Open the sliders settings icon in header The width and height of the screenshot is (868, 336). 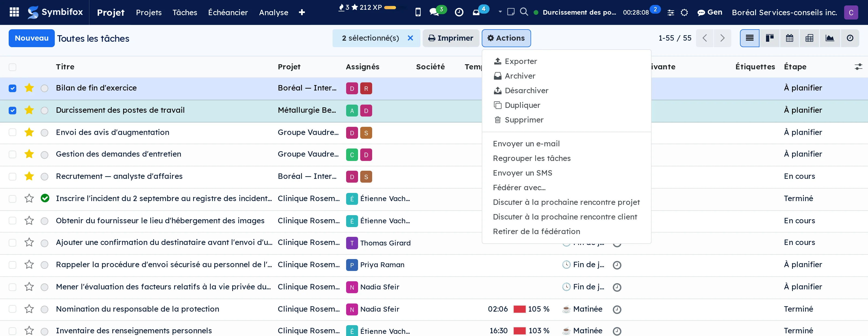671,12
